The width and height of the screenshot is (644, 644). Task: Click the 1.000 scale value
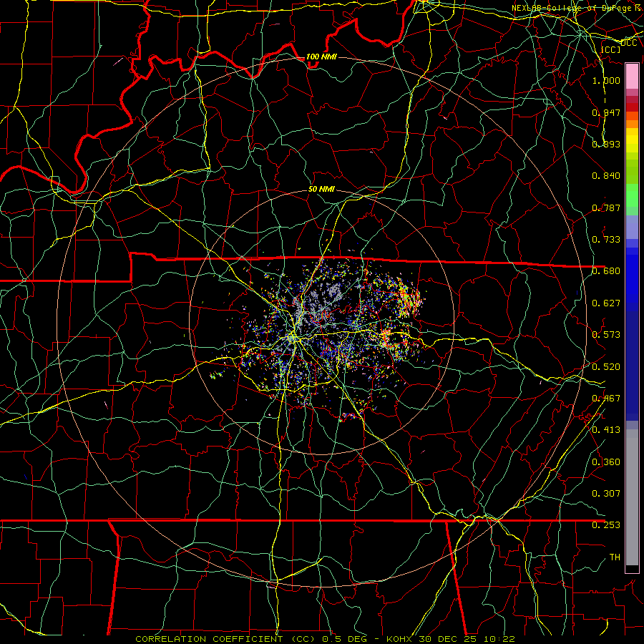tap(606, 80)
